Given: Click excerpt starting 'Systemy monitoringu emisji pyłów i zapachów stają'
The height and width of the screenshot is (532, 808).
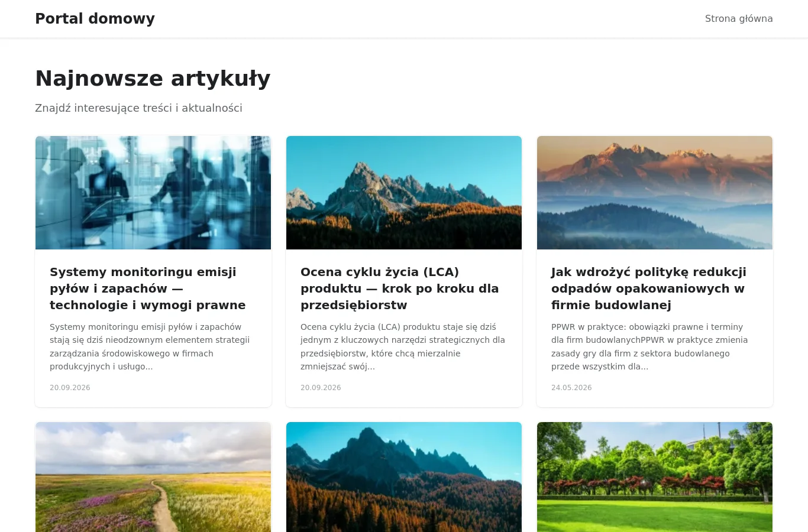Looking at the screenshot, I should (x=150, y=346).
